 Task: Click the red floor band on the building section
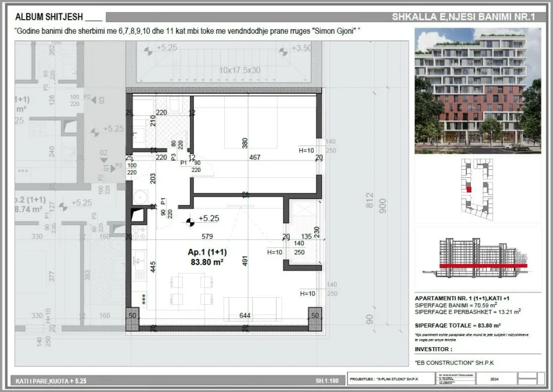[x=483, y=265]
